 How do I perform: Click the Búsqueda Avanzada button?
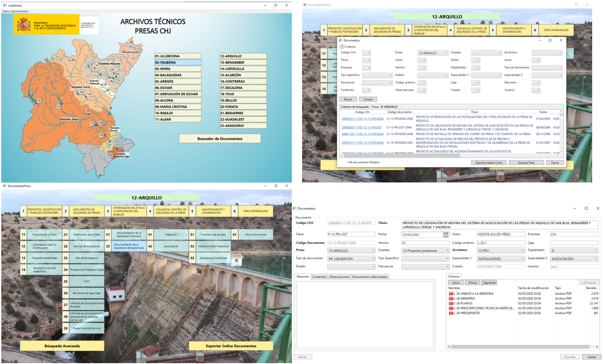point(62,346)
